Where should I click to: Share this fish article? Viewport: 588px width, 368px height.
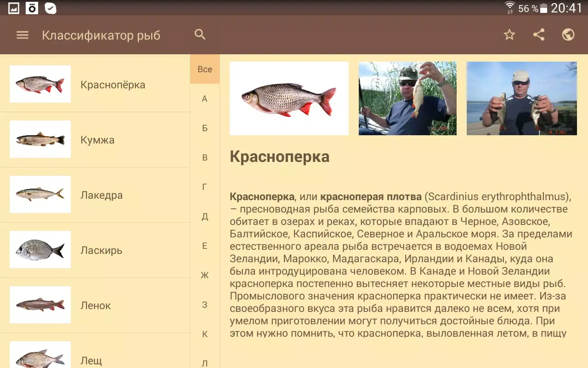point(539,35)
